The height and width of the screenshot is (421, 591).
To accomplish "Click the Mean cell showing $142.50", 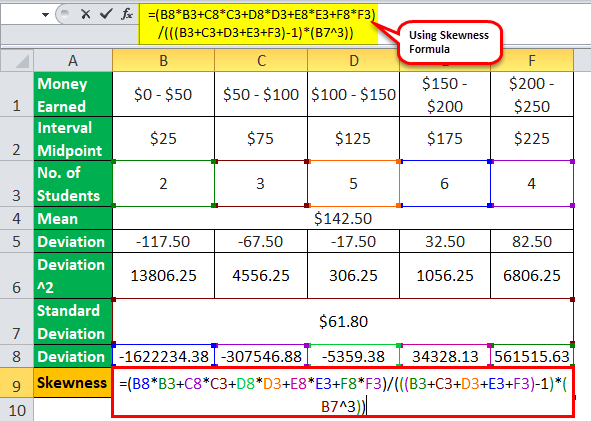I will tap(343, 219).
